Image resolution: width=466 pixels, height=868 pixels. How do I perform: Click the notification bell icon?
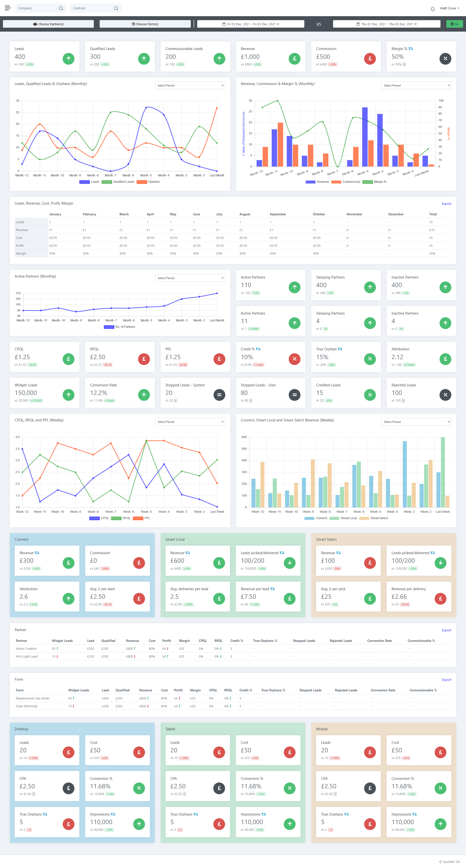pos(432,8)
